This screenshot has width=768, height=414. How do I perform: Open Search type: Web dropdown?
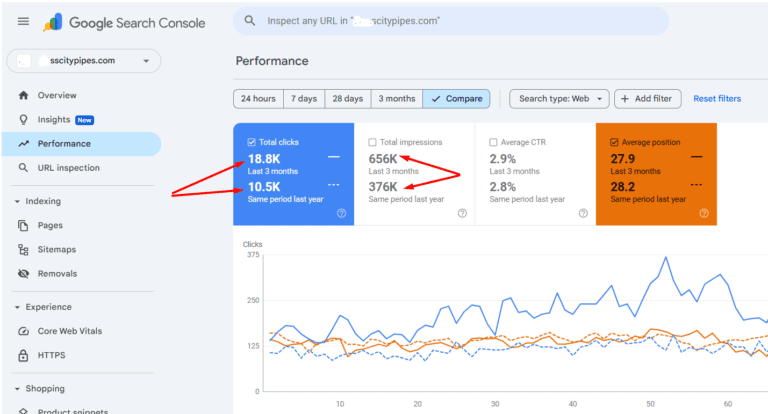pos(558,99)
